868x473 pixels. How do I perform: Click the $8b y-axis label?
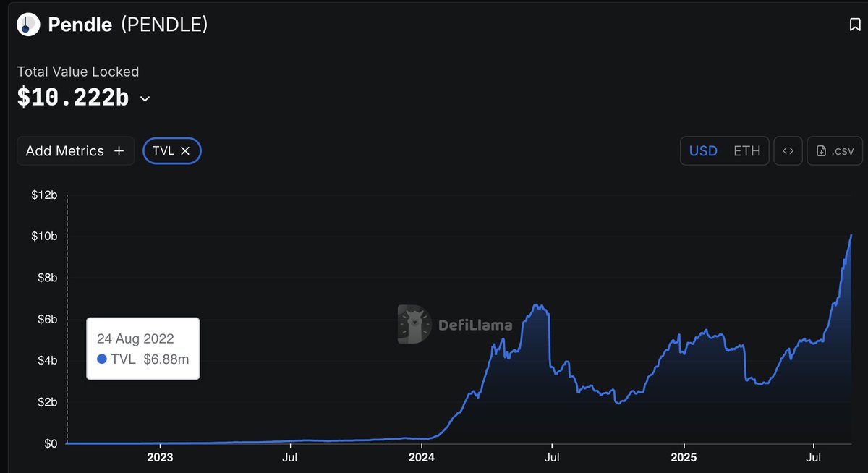coord(47,278)
